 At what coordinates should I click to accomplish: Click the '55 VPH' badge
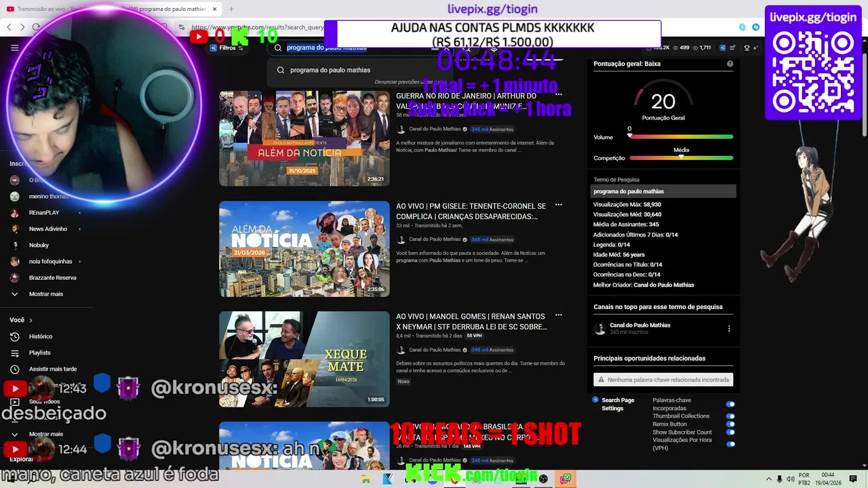pyautogui.click(x=474, y=335)
